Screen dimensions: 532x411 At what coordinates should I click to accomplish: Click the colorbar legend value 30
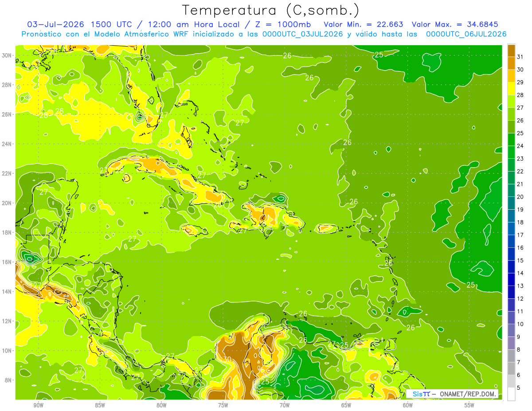pyautogui.click(x=520, y=70)
